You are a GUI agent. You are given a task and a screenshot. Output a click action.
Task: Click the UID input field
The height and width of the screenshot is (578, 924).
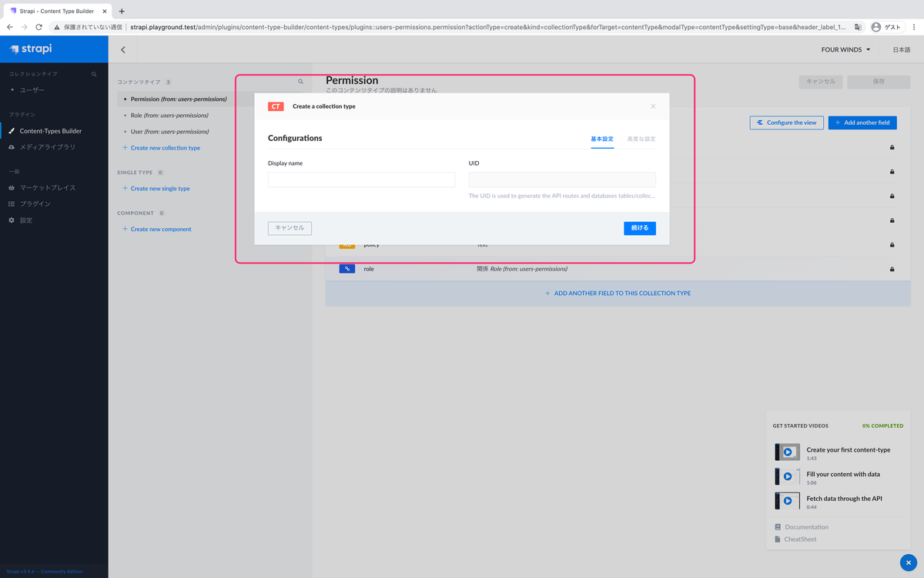pyautogui.click(x=562, y=180)
